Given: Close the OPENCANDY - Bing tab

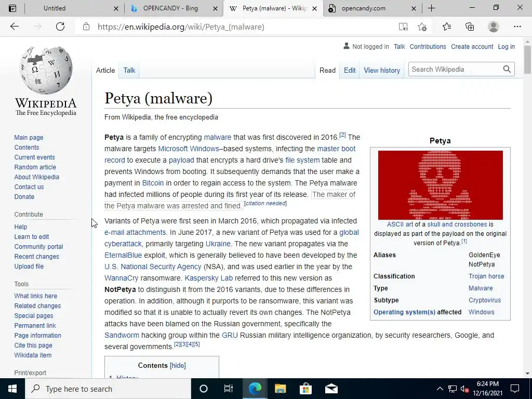Looking at the screenshot, I should tap(215, 8).
